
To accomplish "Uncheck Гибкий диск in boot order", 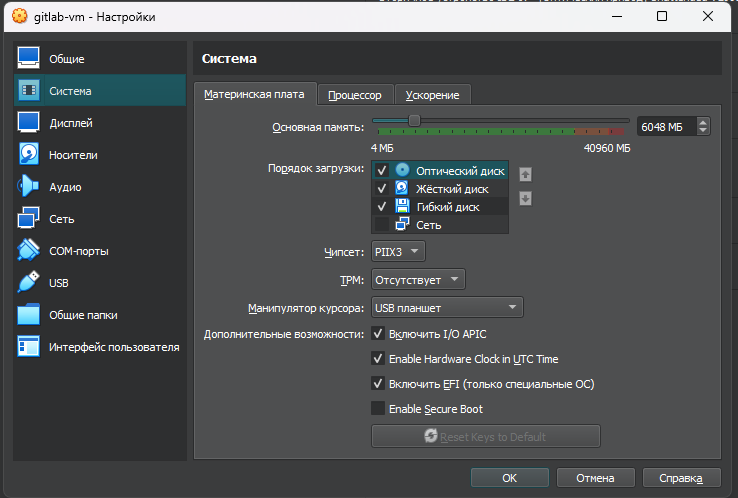I will click(382, 206).
